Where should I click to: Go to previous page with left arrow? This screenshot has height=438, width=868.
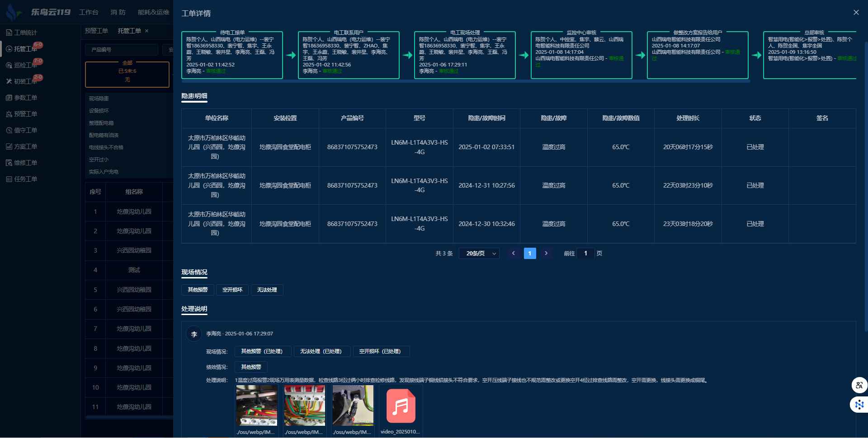click(513, 253)
